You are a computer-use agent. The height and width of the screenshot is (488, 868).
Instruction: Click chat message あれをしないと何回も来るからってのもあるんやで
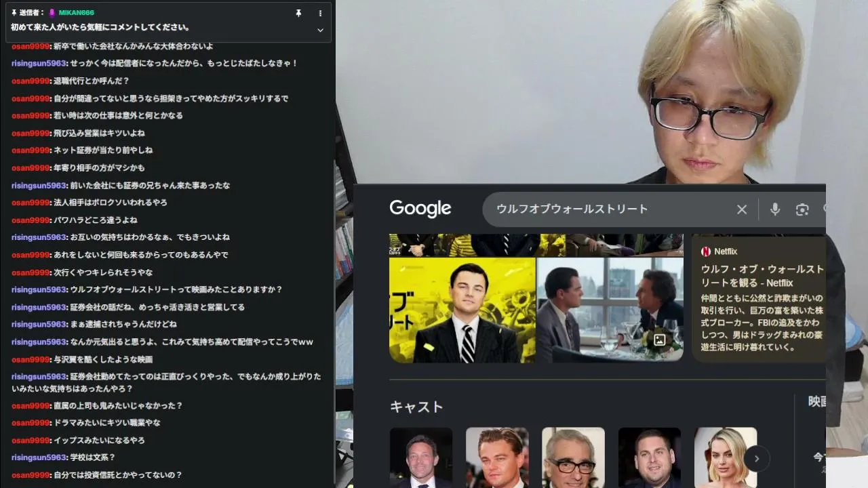click(x=141, y=255)
